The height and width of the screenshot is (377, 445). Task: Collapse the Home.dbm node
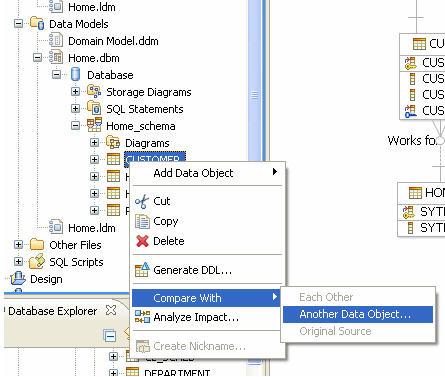pyautogui.click(x=38, y=58)
